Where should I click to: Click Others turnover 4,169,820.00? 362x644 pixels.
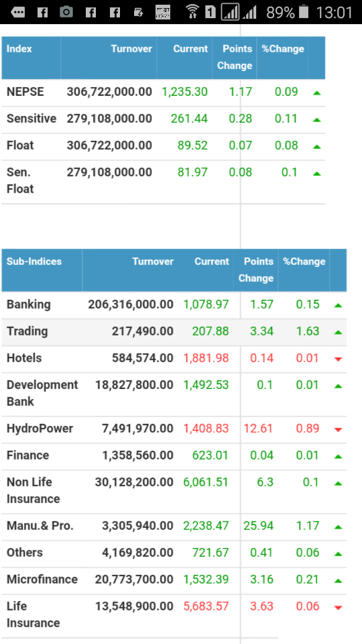tap(137, 552)
